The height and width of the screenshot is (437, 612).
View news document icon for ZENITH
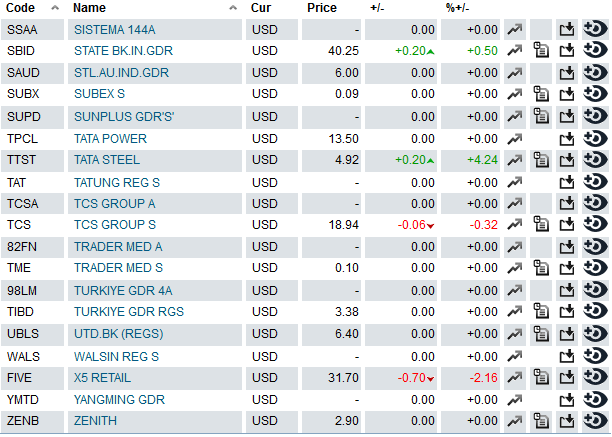coord(541,421)
